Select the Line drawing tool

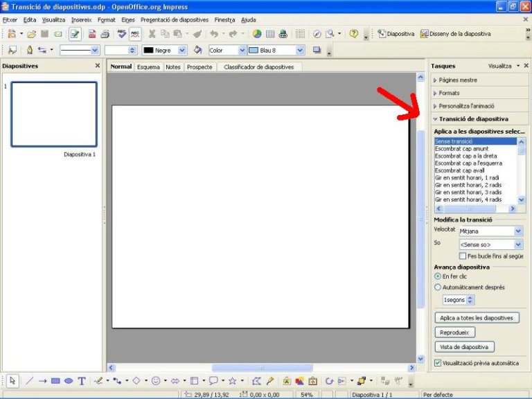point(30,381)
